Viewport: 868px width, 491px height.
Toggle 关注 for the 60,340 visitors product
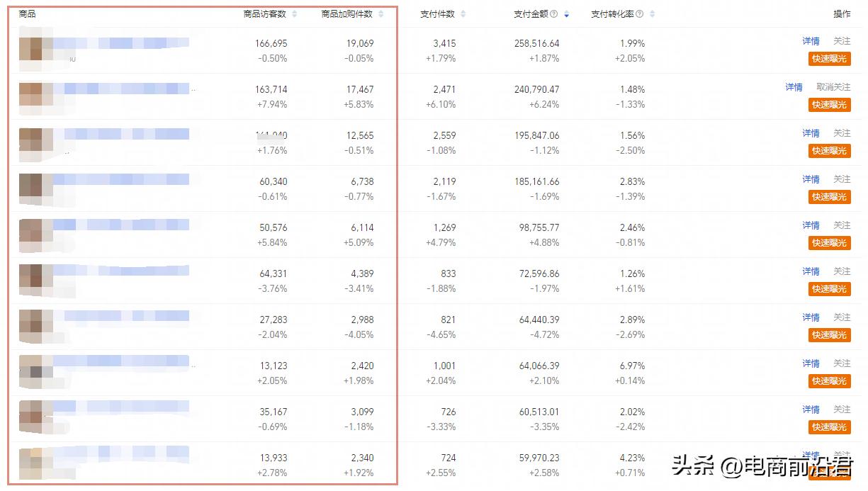[842, 179]
